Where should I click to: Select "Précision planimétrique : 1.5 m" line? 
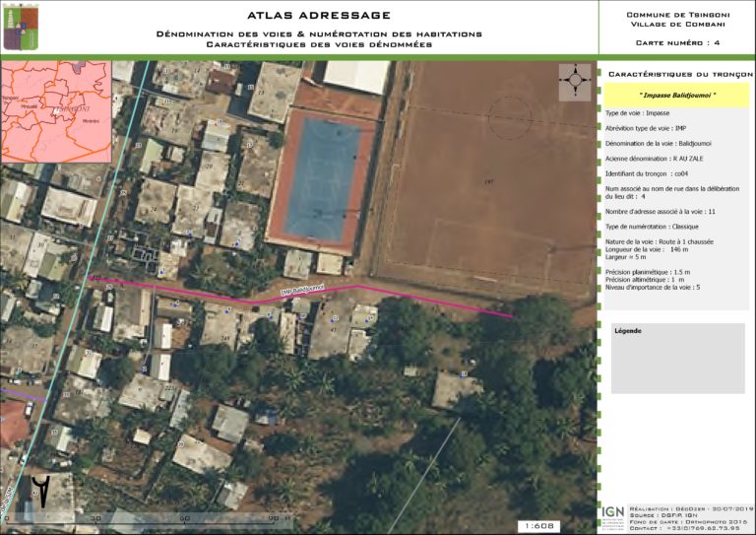point(648,272)
